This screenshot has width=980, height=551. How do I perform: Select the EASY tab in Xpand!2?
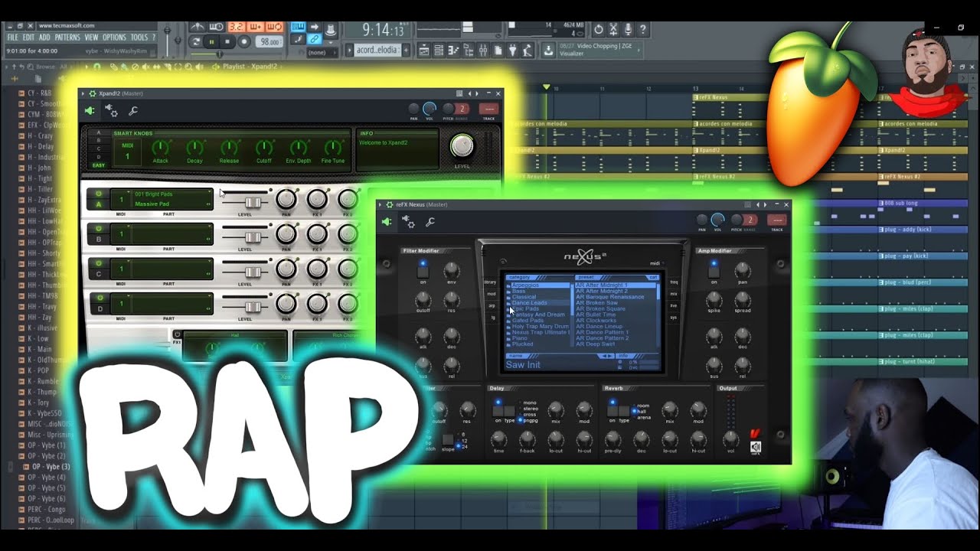[x=99, y=165]
